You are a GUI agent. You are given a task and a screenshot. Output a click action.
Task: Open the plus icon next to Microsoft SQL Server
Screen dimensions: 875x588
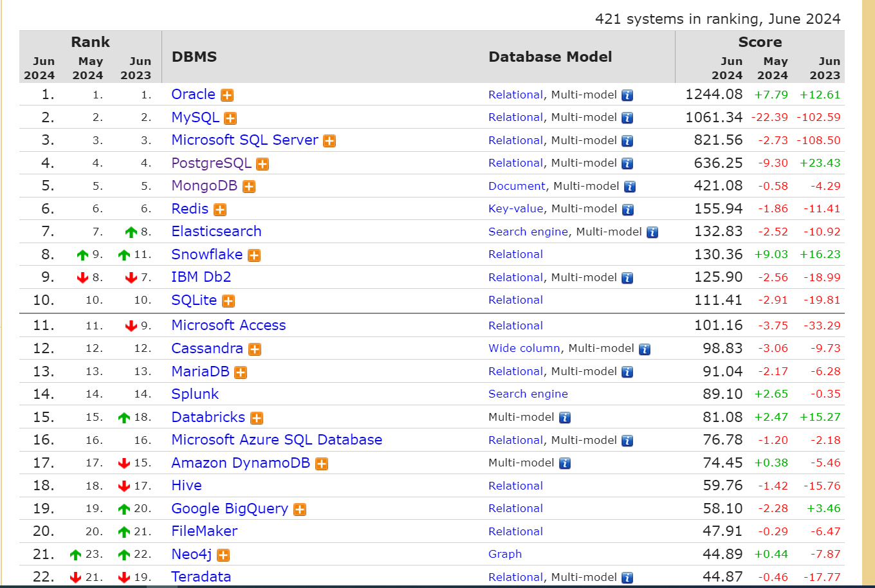click(329, 141)
